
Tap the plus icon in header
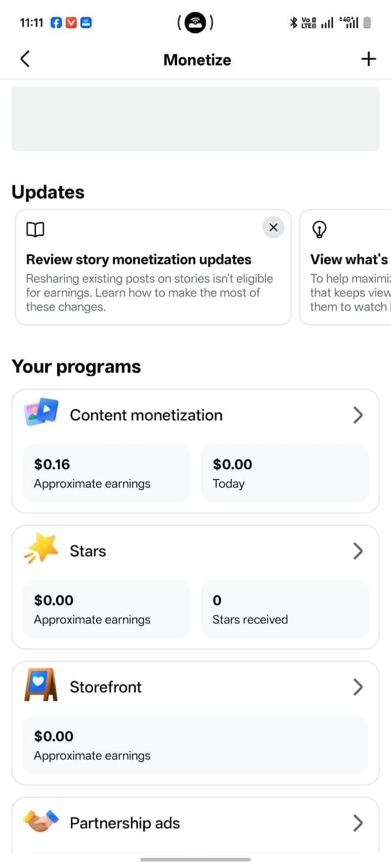pyautogui.click(x=369, y=59)
